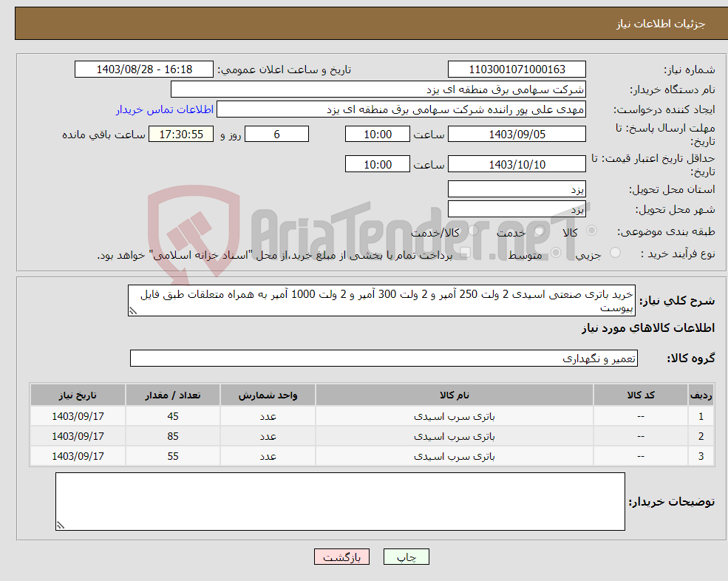
Task: Click row 2 unit عدد cell
Action: click(268, 437)
